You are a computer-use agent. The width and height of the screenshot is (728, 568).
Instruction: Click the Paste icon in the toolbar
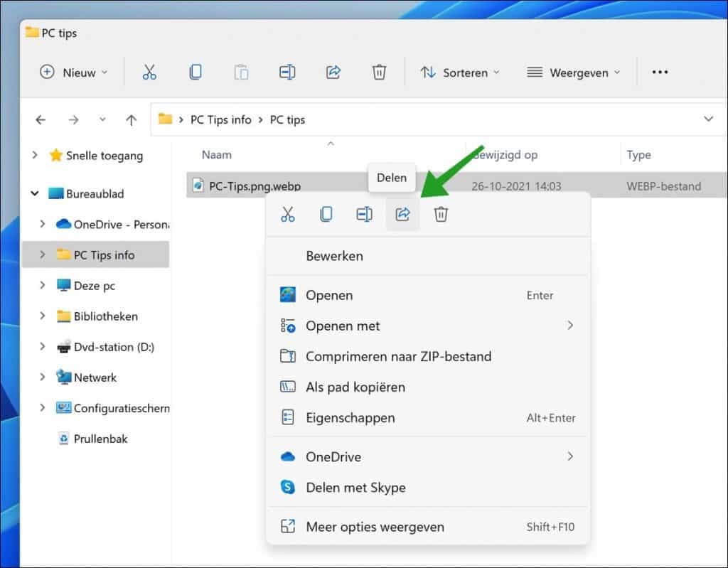coord(241,72)
